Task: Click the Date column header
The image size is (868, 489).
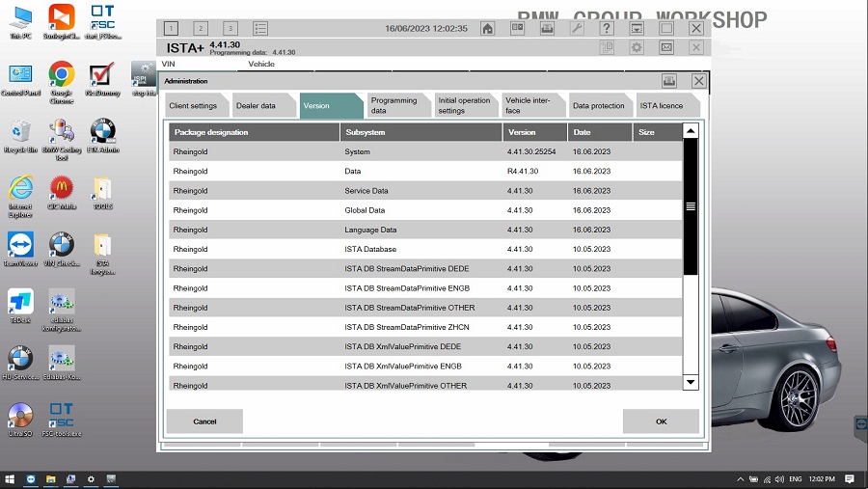Action: (x=600, y=132)
